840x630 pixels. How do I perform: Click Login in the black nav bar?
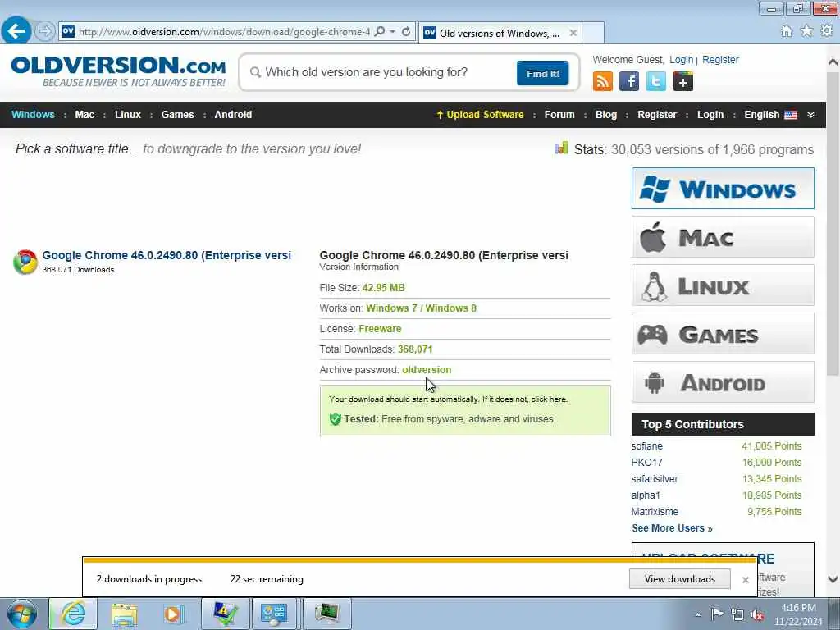710,115
